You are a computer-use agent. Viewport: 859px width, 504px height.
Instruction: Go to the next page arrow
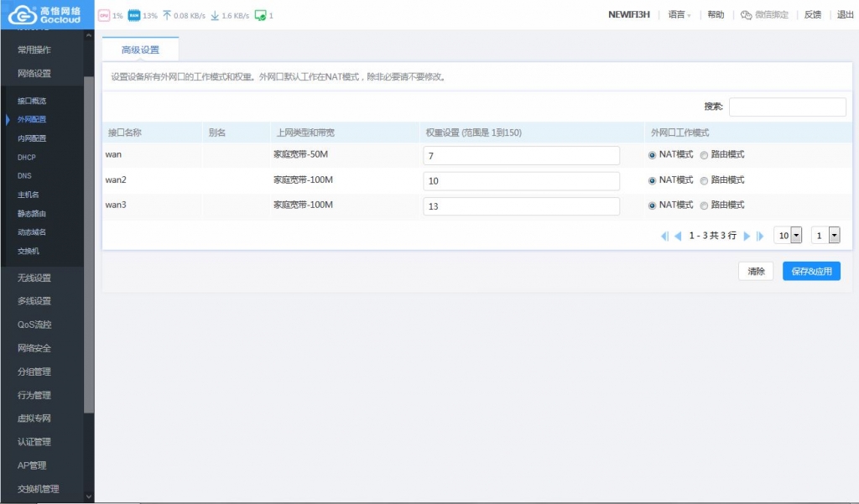point(747,236)
